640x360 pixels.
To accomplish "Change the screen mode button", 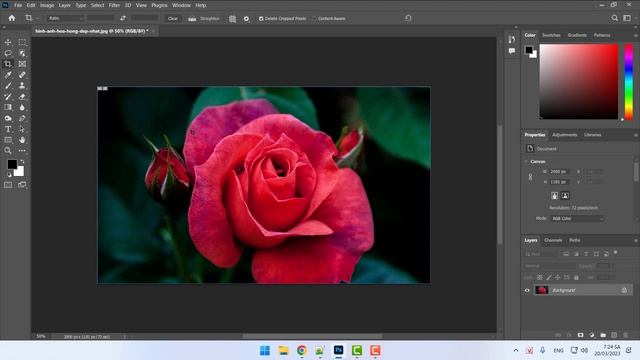I will 22,185.
